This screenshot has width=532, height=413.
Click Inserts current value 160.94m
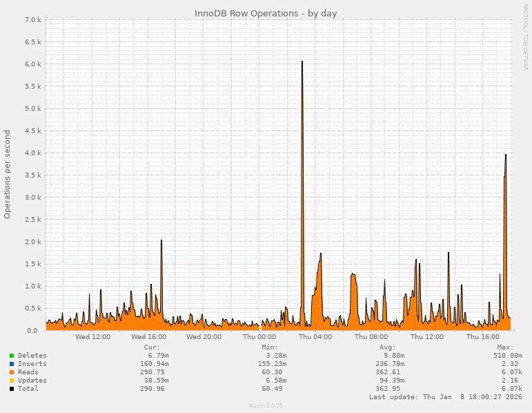[x=155, y=364]
